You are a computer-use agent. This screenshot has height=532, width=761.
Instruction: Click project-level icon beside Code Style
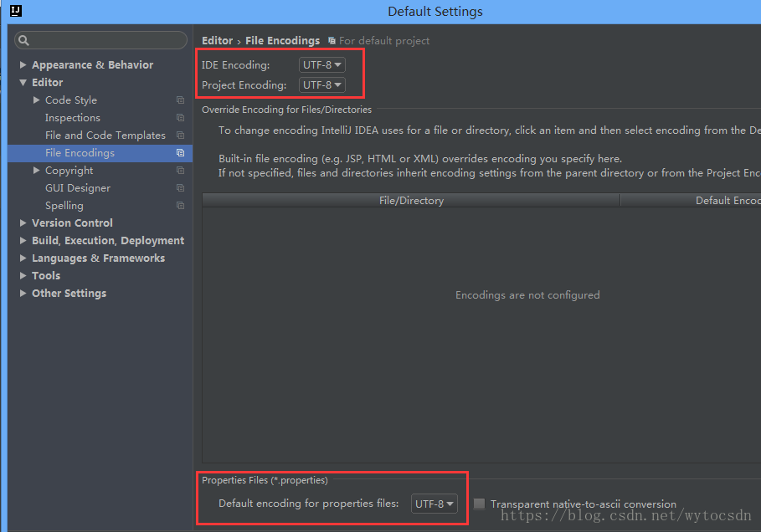coord(180,100)
